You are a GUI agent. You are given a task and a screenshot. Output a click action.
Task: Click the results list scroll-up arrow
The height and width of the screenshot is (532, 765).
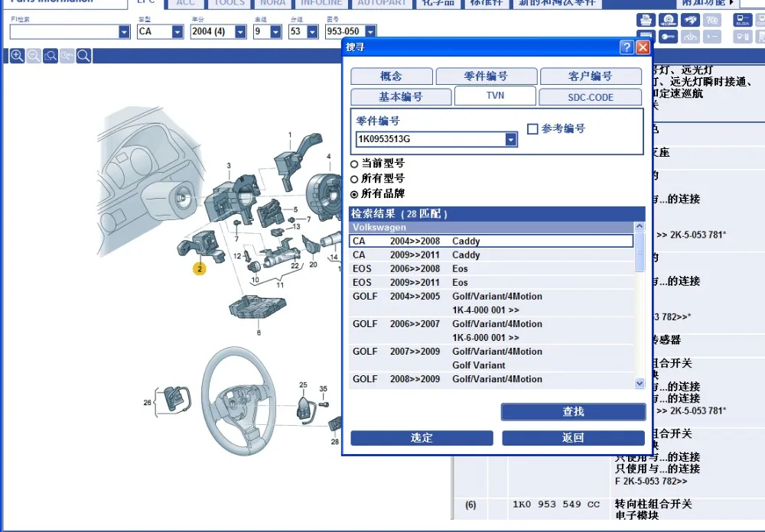tap(639, 227)
